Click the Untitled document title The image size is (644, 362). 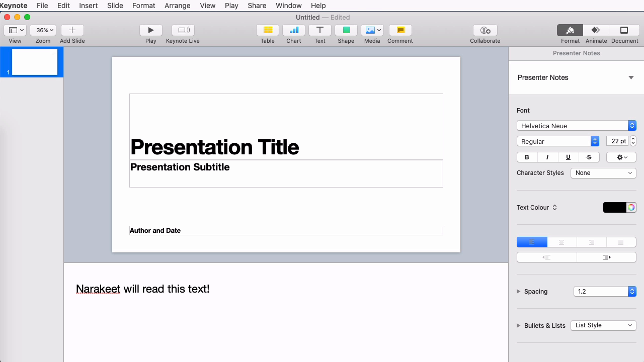coord(307,17)
